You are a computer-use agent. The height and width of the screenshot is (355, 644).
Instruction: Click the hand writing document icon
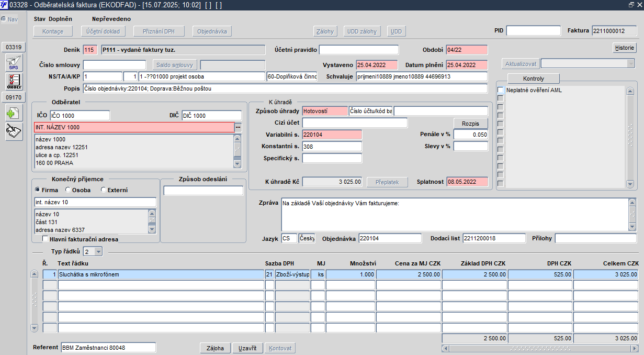point(14,131)
